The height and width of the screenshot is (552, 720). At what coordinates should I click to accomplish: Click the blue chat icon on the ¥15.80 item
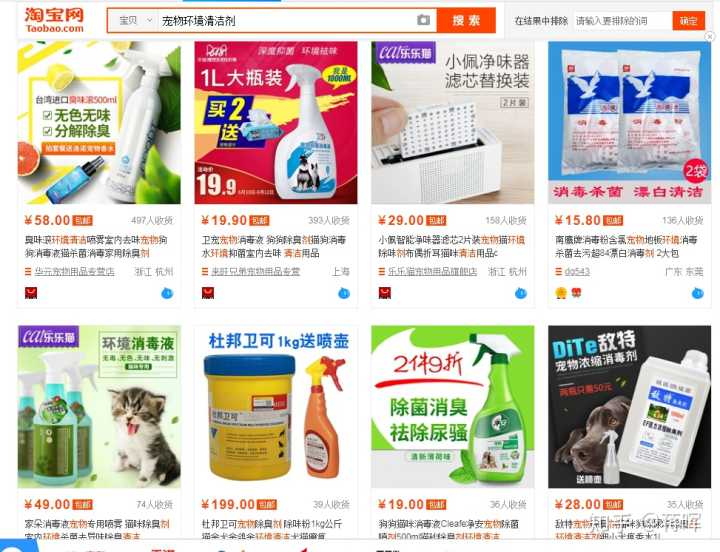[x=698, y=293]
